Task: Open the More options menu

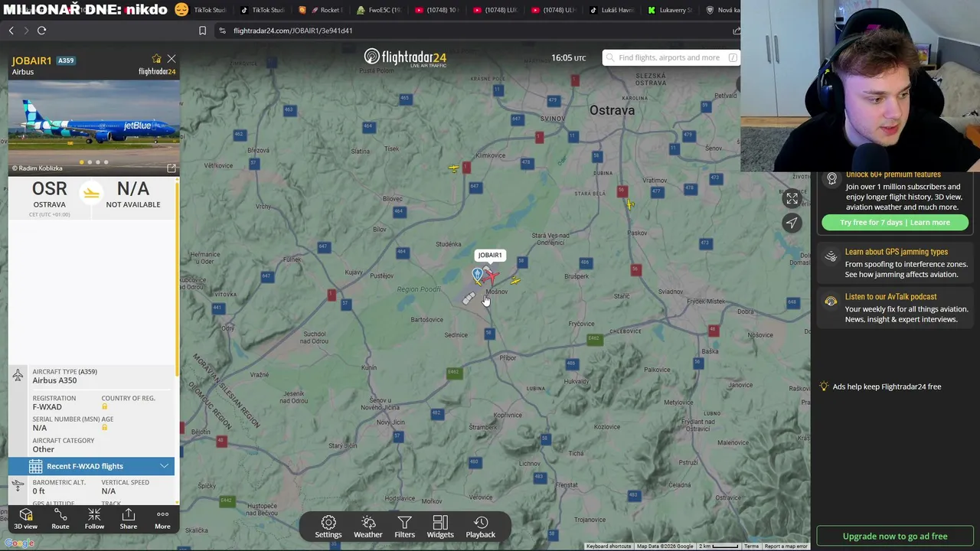Action: click(x=162, y=519)
